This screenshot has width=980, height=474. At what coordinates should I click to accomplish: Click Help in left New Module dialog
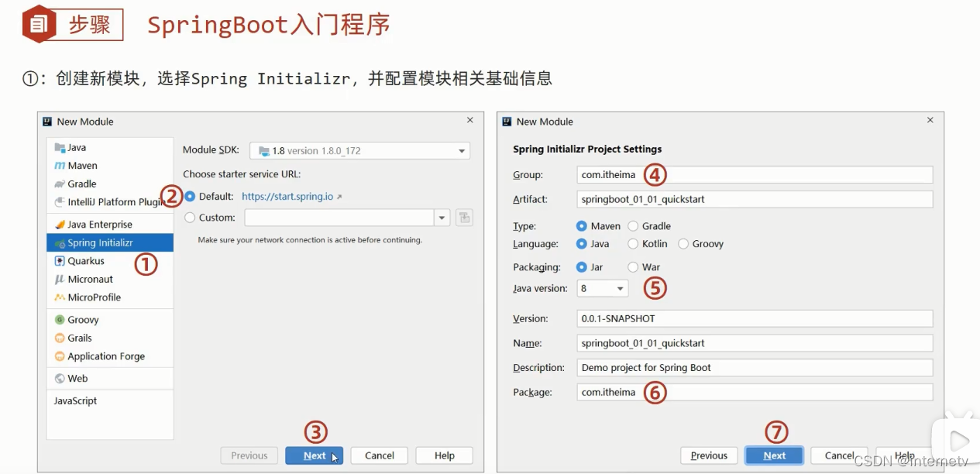coord(445,455)
